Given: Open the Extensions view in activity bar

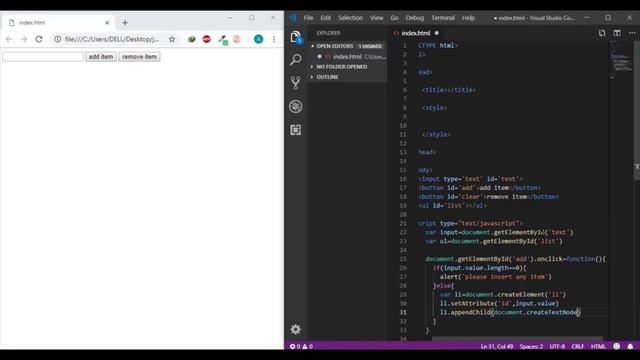Looking at the screenshot, I should pyautogui.click(x=296, y=130).
